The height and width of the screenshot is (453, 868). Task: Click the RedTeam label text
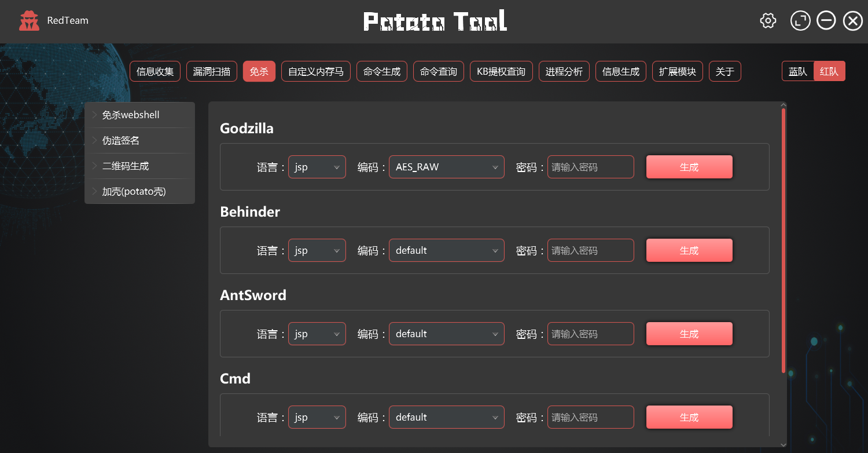pyautogui.click(x=68, y=21)
